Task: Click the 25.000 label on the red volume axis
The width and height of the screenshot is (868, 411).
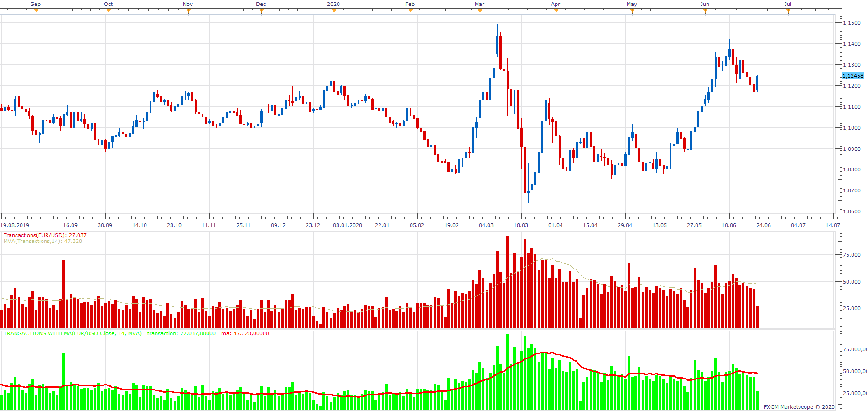Action: (852, 308)
